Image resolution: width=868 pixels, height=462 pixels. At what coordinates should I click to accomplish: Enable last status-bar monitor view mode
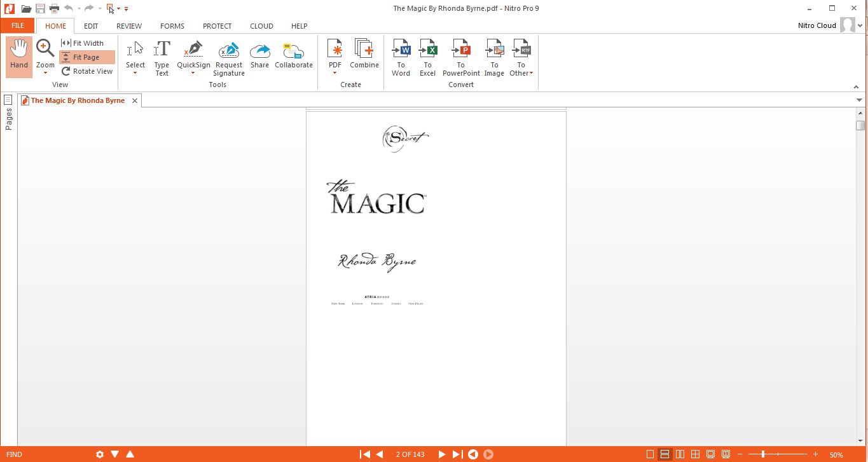click(x=726, y=454)
